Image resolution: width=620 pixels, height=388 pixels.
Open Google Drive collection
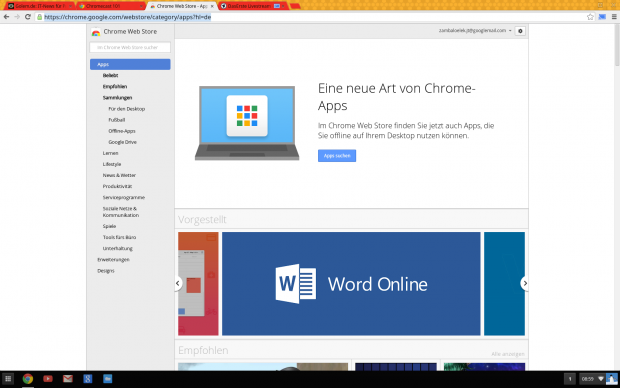click(123, 142)
